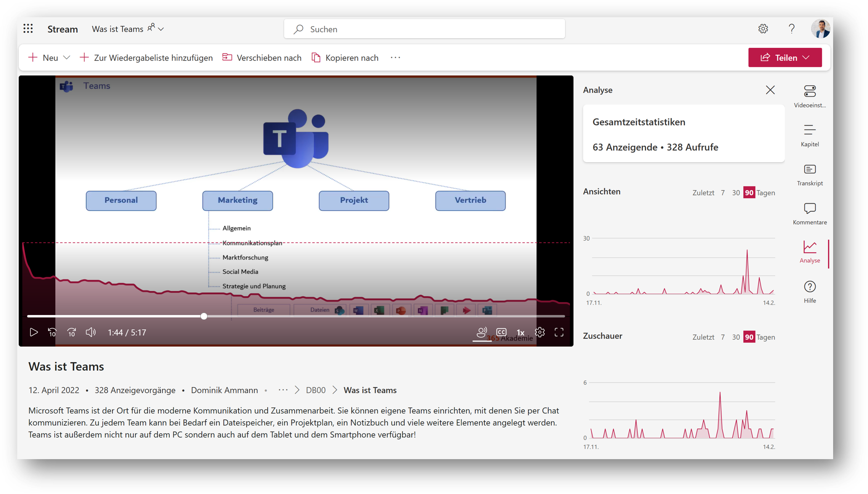Open the Hilfe panel

tap(810, 292)
